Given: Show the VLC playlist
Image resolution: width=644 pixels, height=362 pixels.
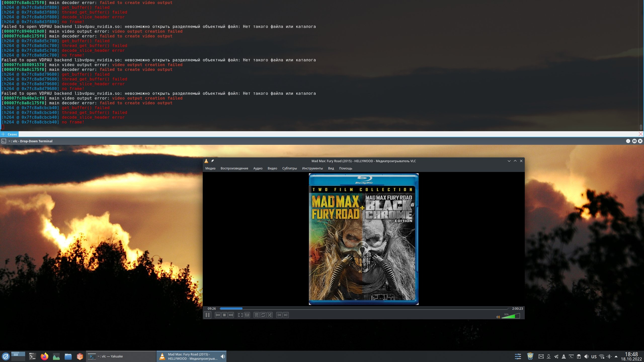Looking at the screenshot, I should click(256, 315).
